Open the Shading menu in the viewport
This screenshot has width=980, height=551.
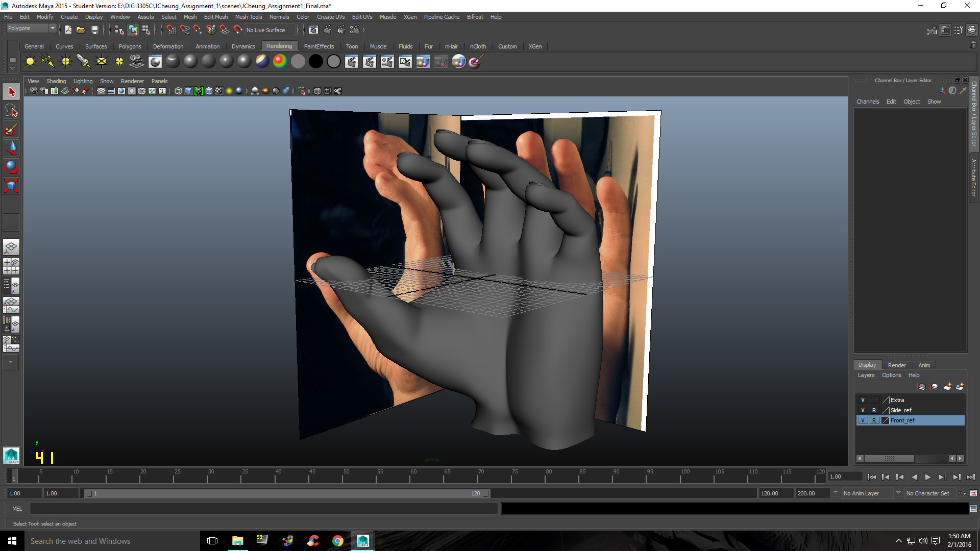[56, 81]
